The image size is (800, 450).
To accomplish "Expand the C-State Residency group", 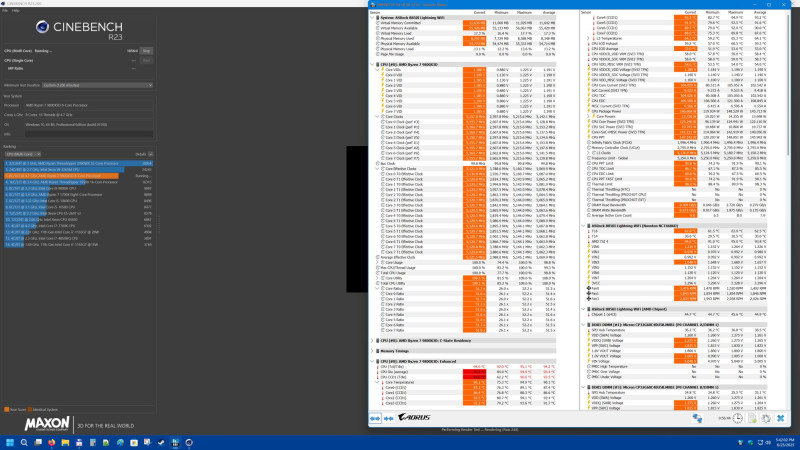I will 372,340.
